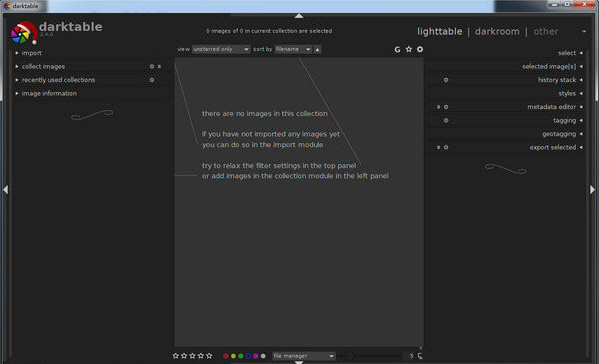The image size is (599, 364).
Task: Switch to the darkroom view
Action: (497, 32)
